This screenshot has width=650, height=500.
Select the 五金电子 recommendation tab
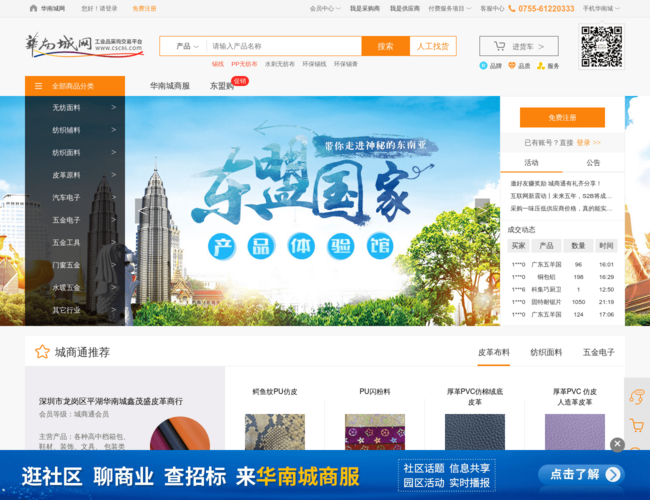click(599, 352)
